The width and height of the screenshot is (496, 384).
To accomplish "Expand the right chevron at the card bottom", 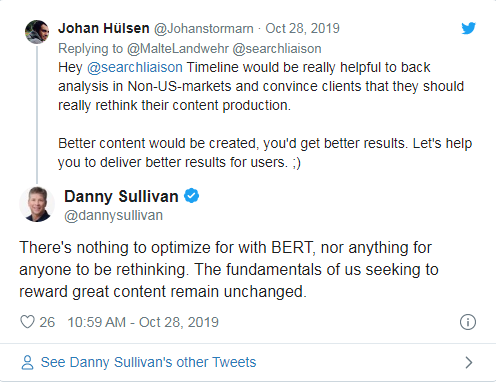I will tap(469, 362).
